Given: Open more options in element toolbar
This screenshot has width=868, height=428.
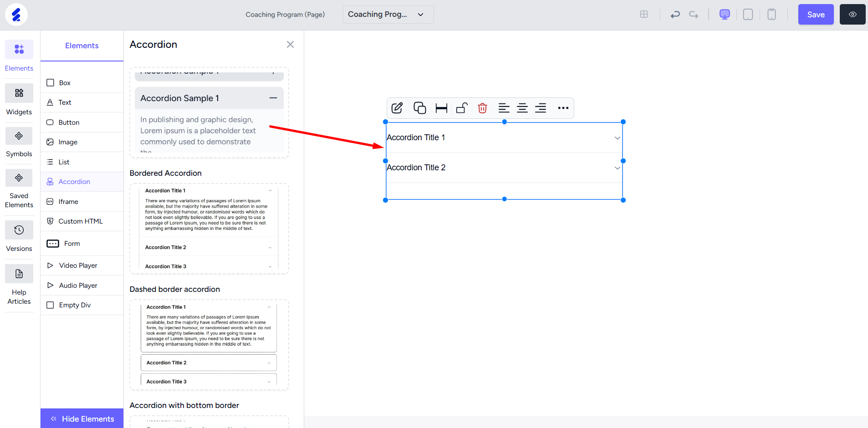Looking at the screenshot, I should pyautogui.click(x=563, y=108).
